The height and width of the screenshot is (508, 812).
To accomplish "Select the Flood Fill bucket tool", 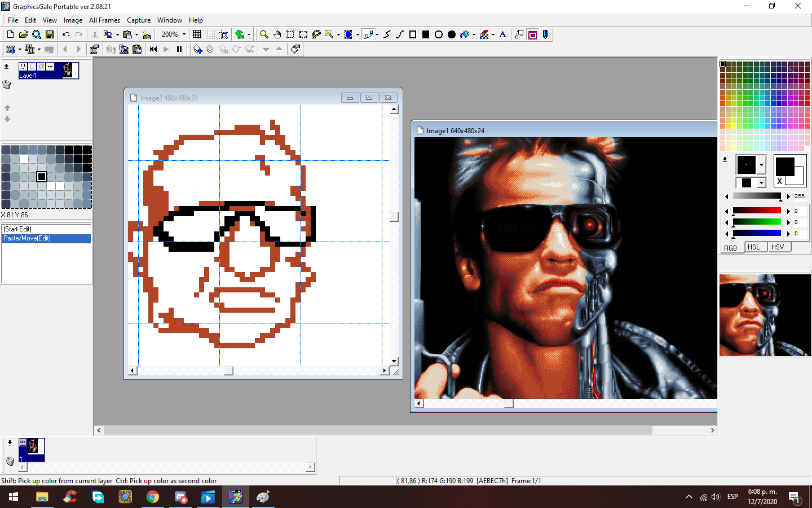I will coord(465,34).
